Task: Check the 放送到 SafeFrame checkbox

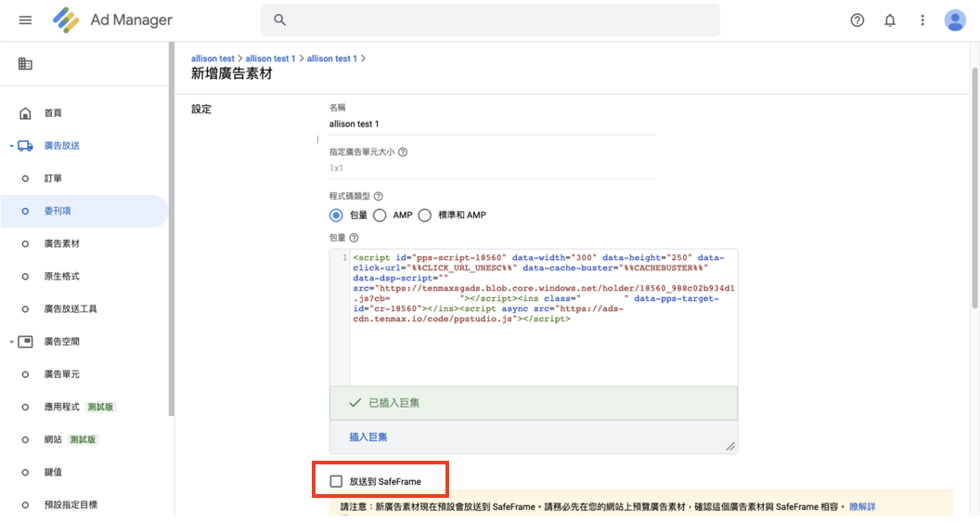Action: (x=336, y=481)
